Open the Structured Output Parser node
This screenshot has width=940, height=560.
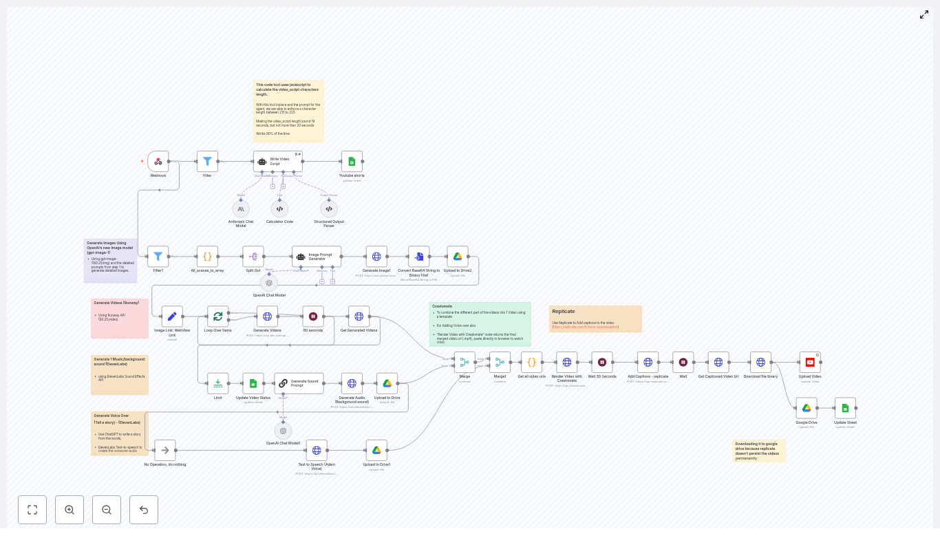[x=328, y=208]
